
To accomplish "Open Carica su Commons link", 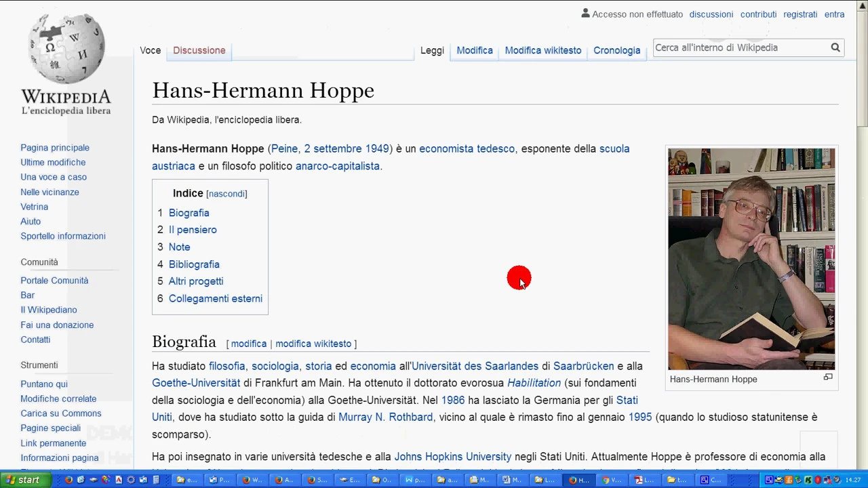I will click(x=61, y=413).
